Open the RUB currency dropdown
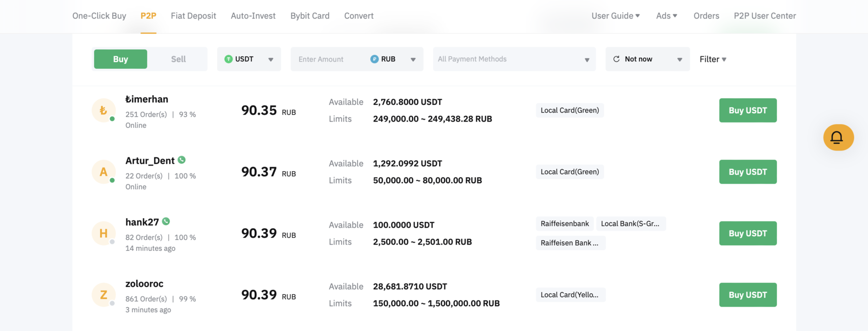This screenshot has height=331, width=868. 393,59
